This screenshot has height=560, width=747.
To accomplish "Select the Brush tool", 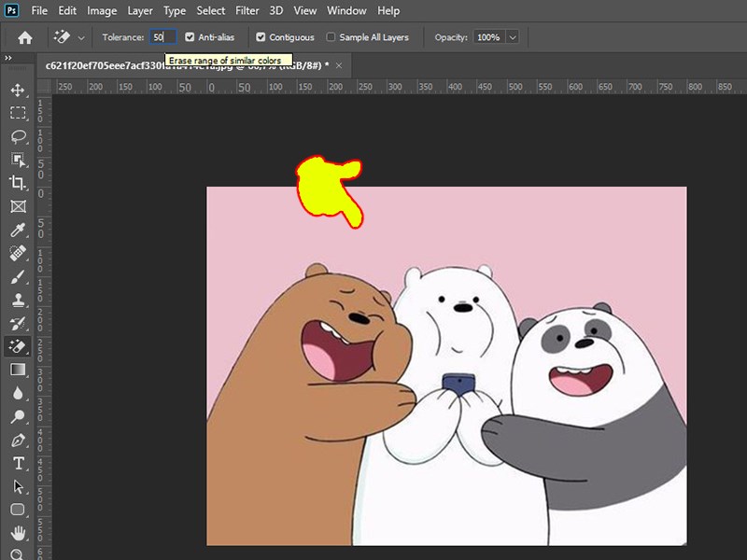I will 18,277.
